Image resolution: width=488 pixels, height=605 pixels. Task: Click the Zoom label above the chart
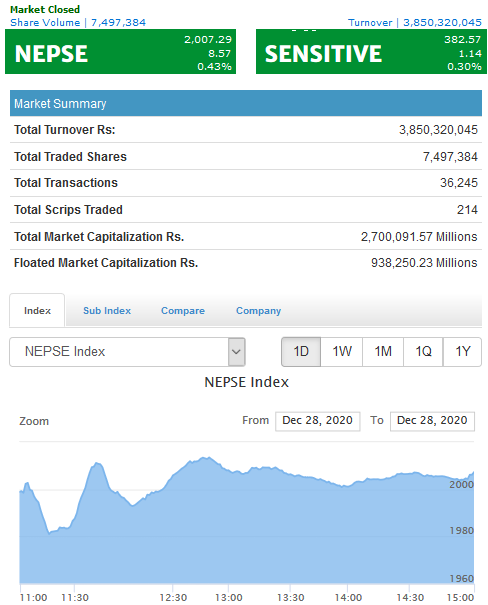pos(34,421)
